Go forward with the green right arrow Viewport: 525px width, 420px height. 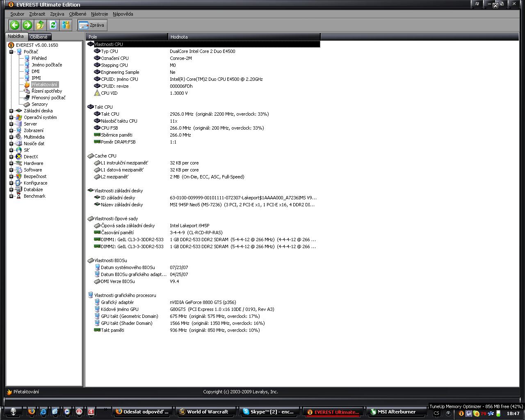(x=27, y=25)
